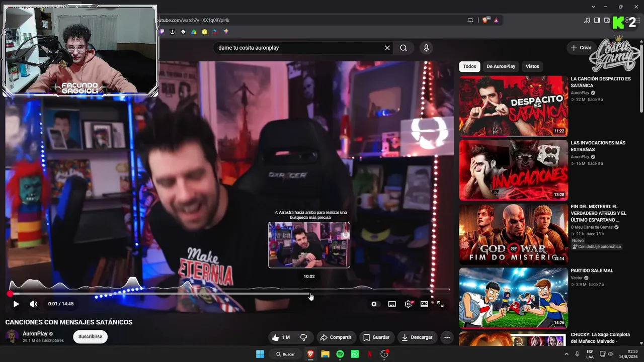
Task: Open the Despacito es Satánica video thumbnail
Action: (513, 106)
